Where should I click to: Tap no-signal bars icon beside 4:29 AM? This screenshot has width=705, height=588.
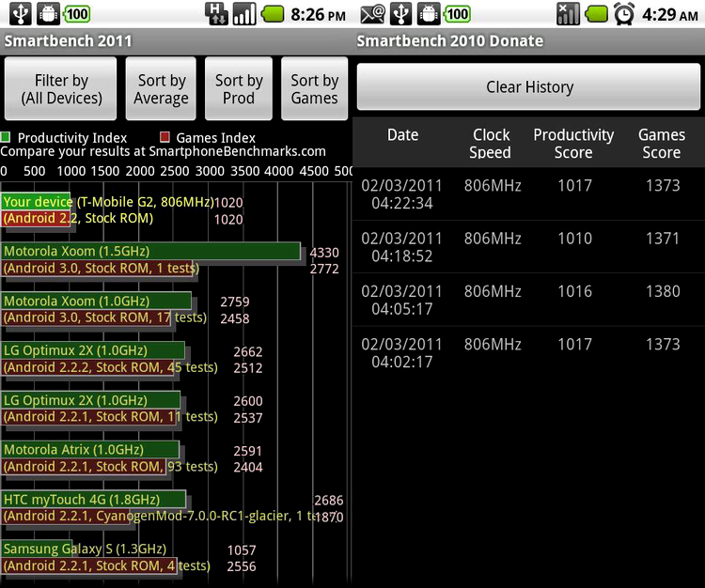[569, 14]
